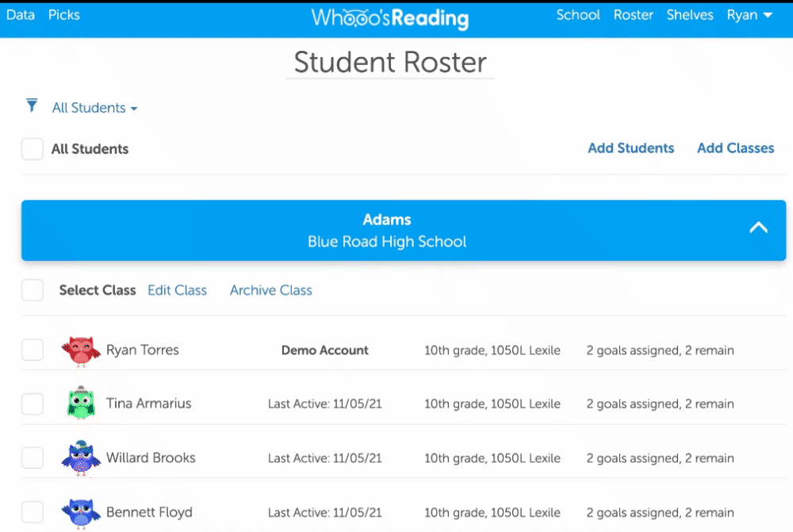Click Willard Brooks's owl avatar with hat
Image resolution: width=793 pixels, height=532 pixels.
click(x=81, y=457)
